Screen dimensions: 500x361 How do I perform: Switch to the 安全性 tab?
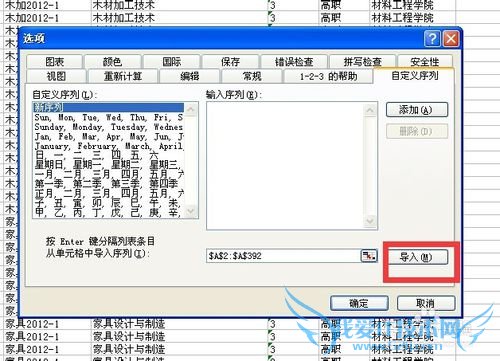(425, 62)
